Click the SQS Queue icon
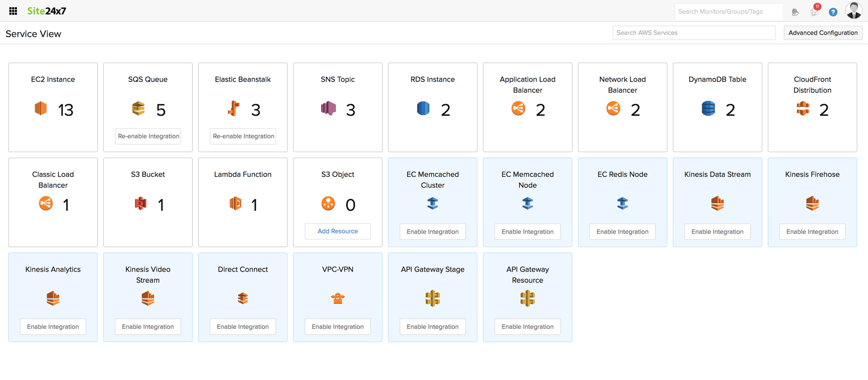Image resolution: width=868 pixels, height=380 pixels. [x=138, y=108]
